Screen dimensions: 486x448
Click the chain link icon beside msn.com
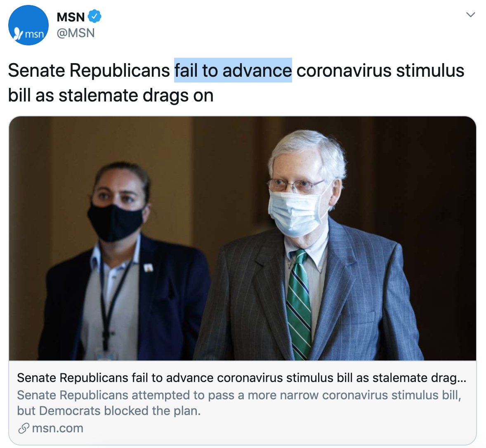[x=24, y=428]
